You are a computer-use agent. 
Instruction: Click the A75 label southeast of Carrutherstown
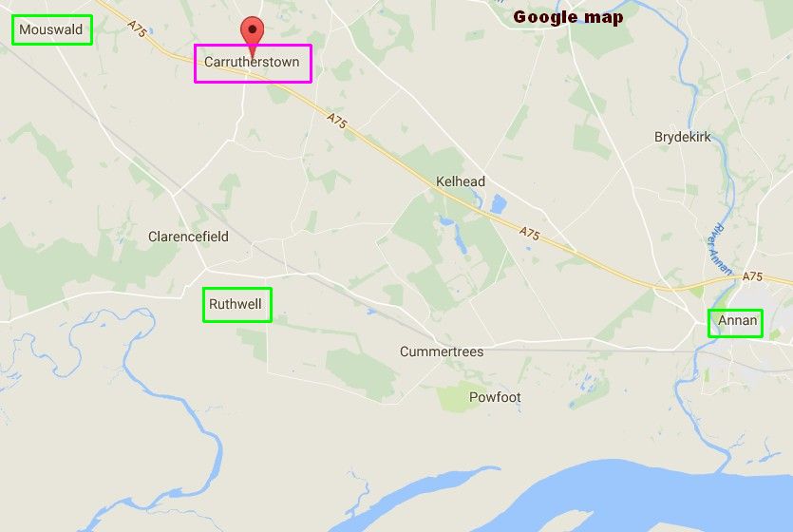pyautogui.click(x=337, y=121)
